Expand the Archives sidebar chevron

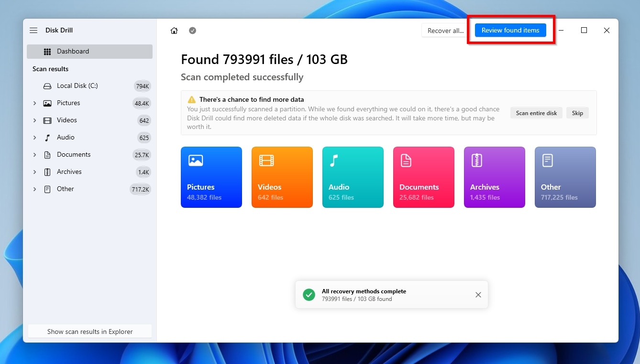point(34,172)
